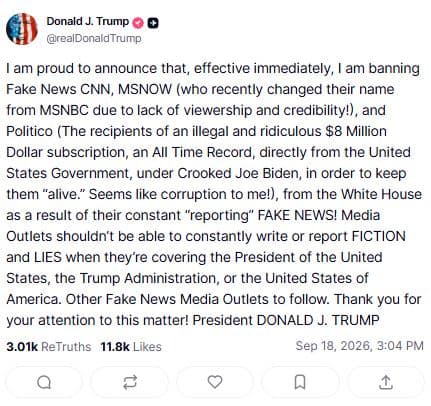The height and width of the screenshot is (406, 431).
Task: Open the Donald J. Trump display name
Action: [x=88, y=21]
